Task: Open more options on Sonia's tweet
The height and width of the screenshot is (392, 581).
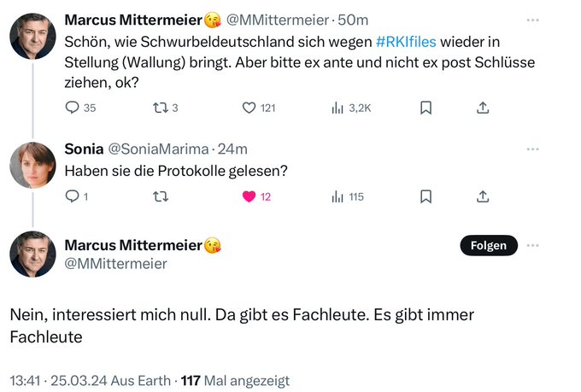Action: 533,149
